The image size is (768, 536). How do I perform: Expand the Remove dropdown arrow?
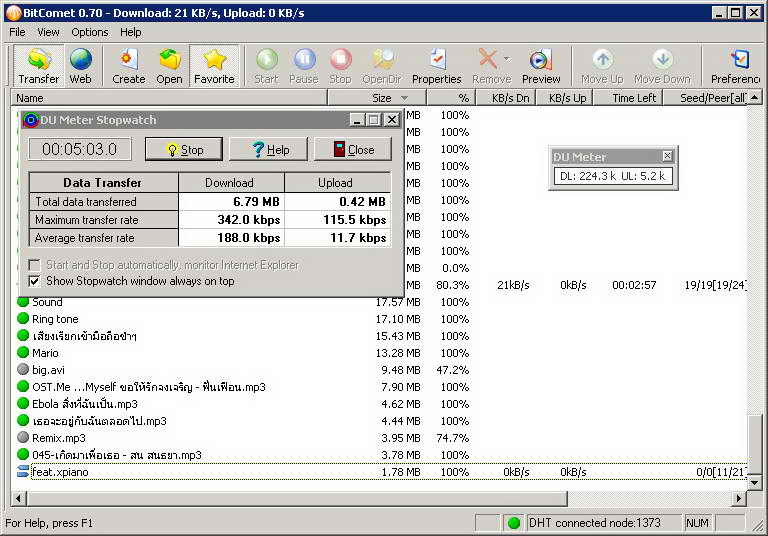pyautogui.click(x=507, y=59)
